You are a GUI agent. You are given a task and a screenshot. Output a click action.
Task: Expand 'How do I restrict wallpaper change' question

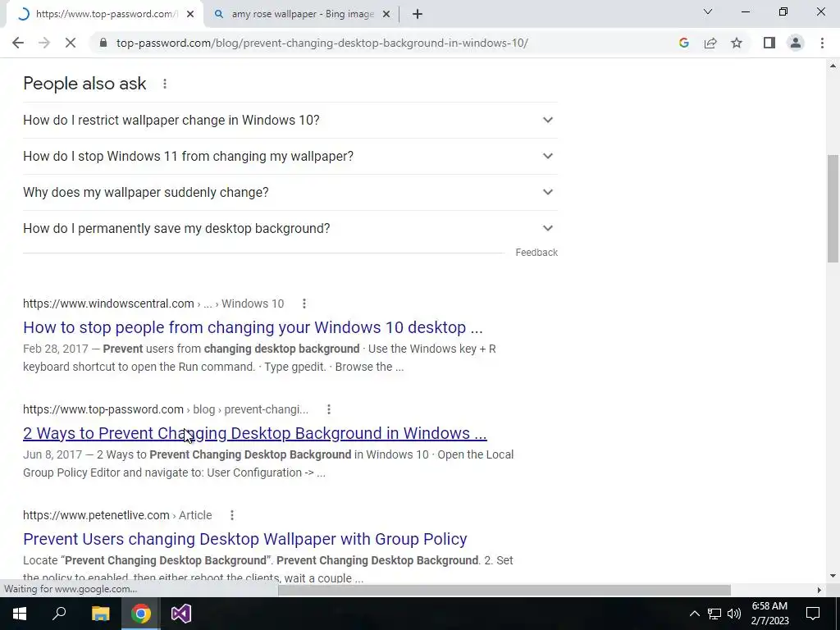coord(290,120)
